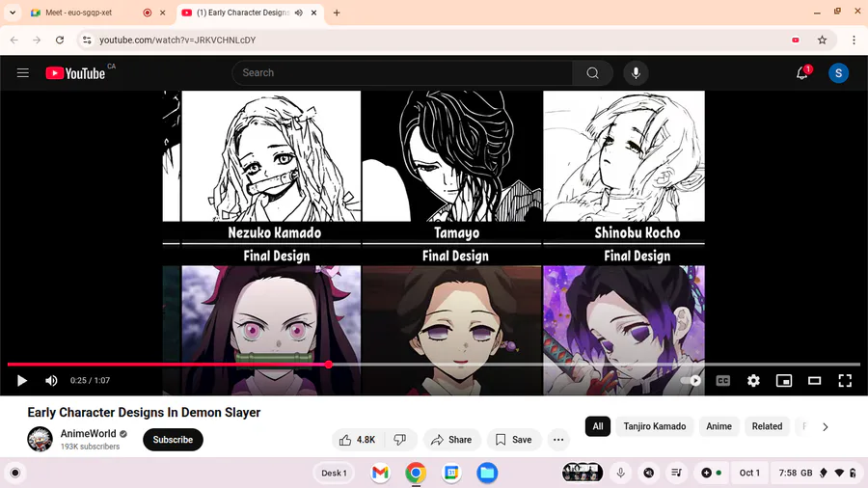Share the video

click(451, 440)
